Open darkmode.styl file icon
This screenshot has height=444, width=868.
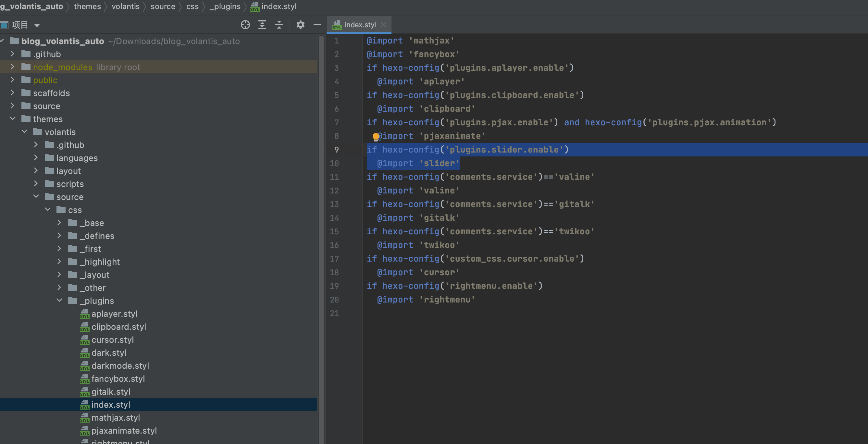[85, 365]
